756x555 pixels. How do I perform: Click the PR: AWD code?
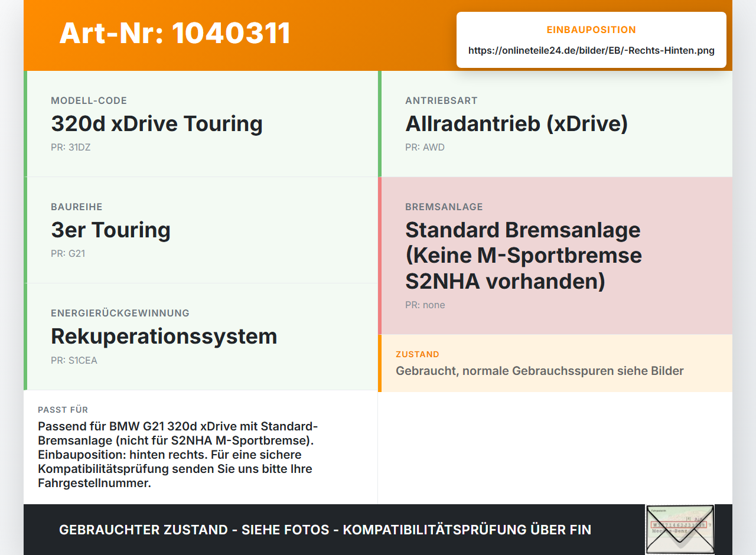click(425, 148)
